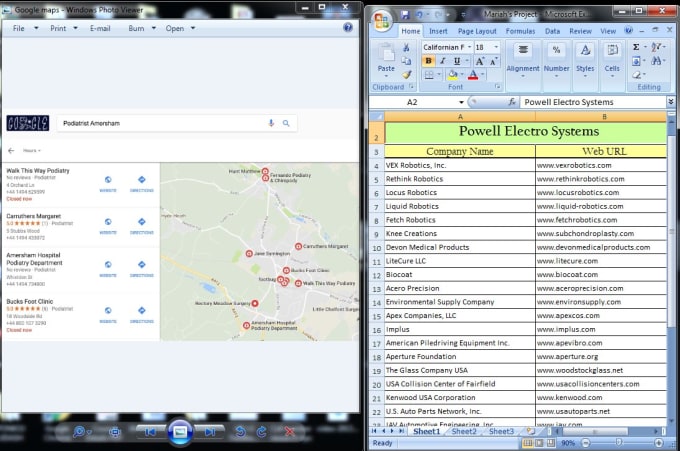The image size is (680, 451).
Task: Apply the red Font Color
Action: point(473,75)
